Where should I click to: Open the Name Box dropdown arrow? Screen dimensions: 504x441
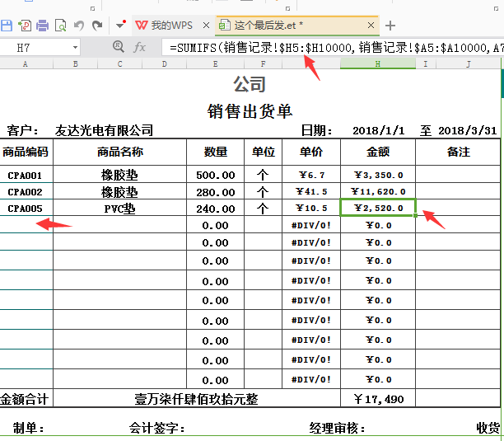75,48
